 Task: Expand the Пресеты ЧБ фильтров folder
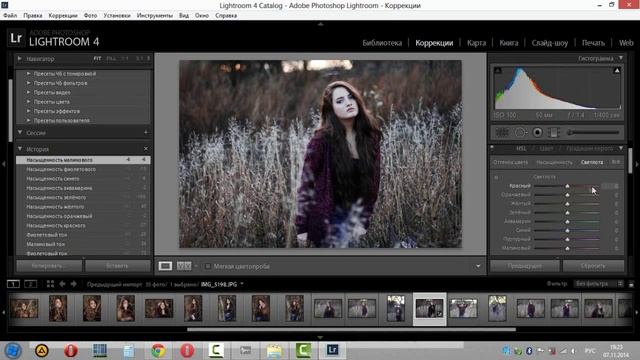28,83
